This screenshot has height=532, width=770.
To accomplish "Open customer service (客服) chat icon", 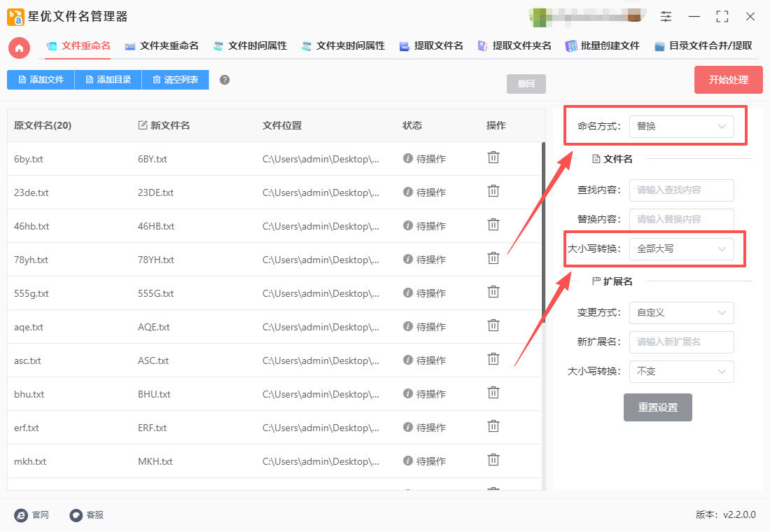I will (x=76, y=515).
